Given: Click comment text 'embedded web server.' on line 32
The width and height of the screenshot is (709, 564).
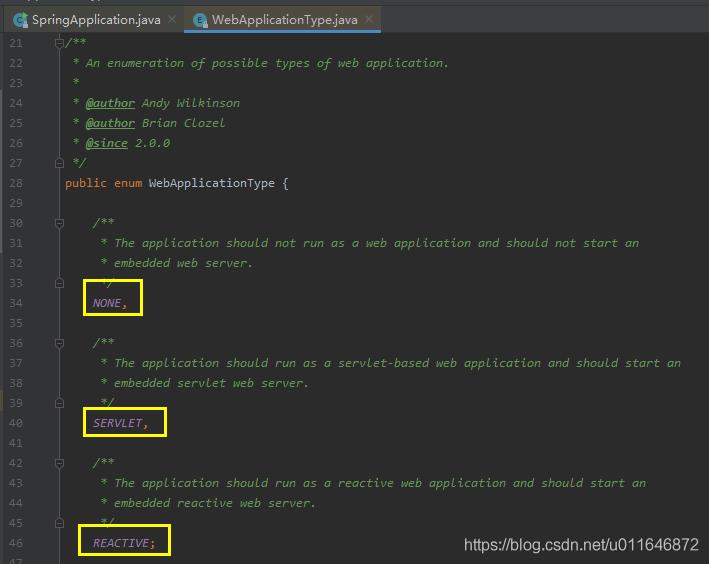Looking at the screenshot, I should 183,263.
